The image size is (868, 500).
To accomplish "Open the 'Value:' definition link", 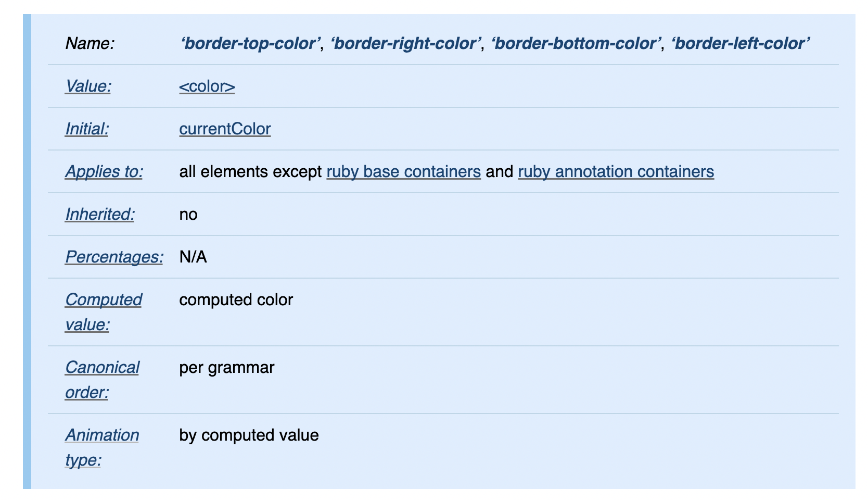I will click(x=88, y=86).
